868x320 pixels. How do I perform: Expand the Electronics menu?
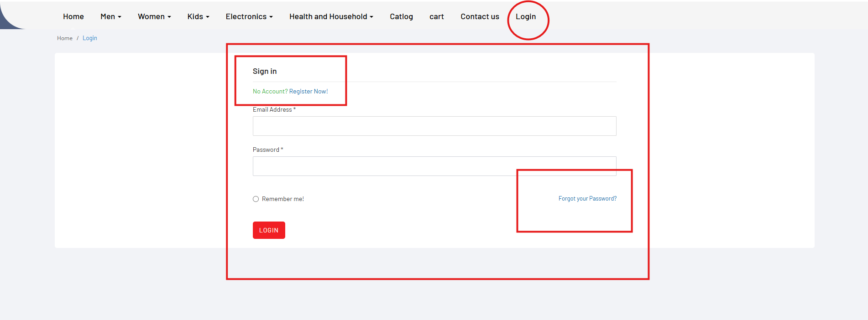pyautogui.click(x=249, y=17)
